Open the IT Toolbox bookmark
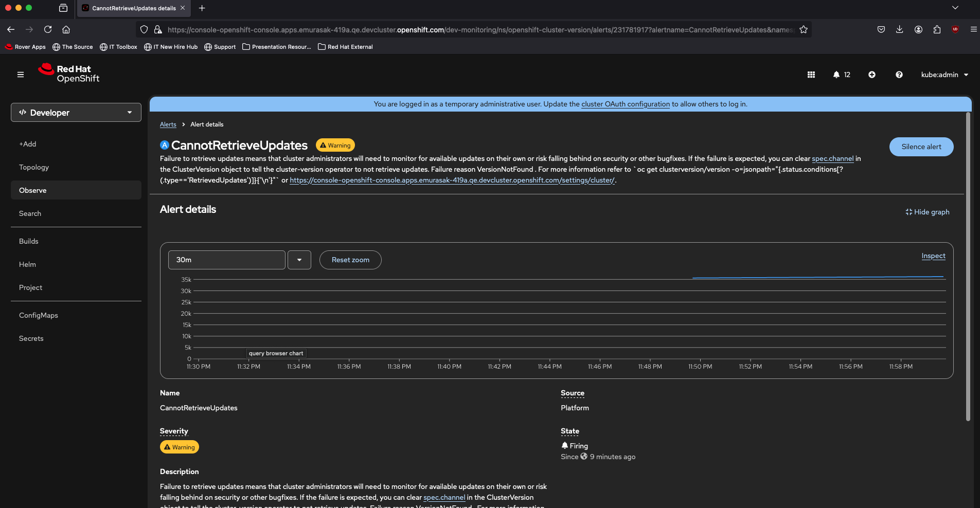Image resolution: width=980 pixels, height=508 pixels. tap(118, 47)
